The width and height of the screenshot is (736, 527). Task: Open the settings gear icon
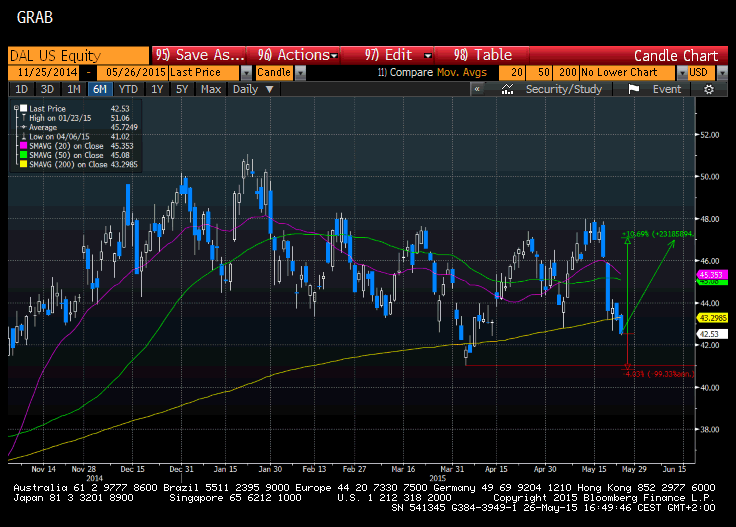point(709,89)
